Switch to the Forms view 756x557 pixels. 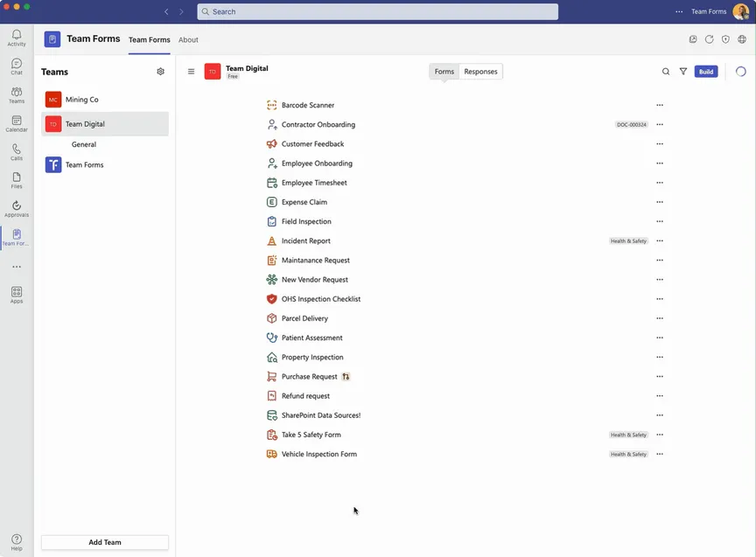(444, 72)
